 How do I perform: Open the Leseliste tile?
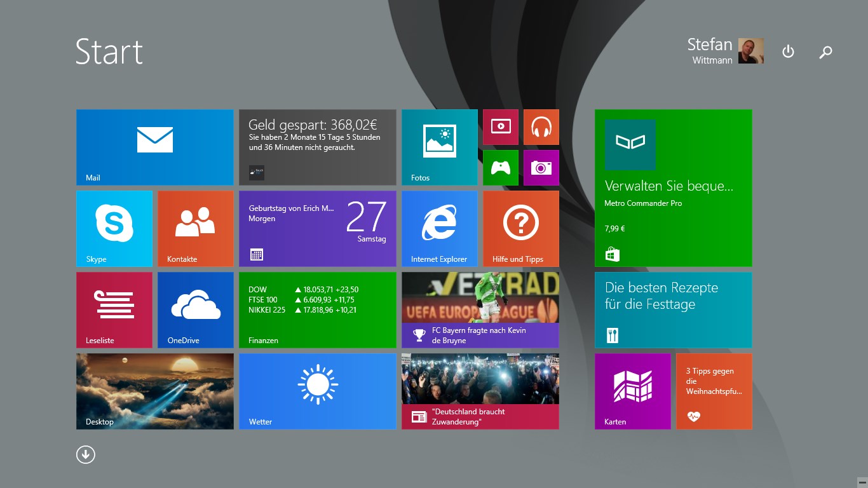coord(114,309)
